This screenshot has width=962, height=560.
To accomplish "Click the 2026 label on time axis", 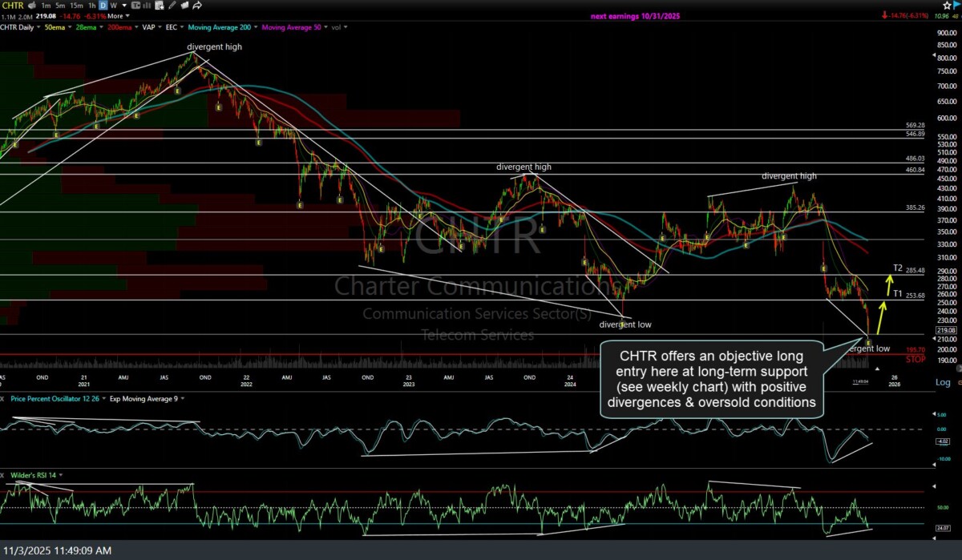I will tap(894, 384).
